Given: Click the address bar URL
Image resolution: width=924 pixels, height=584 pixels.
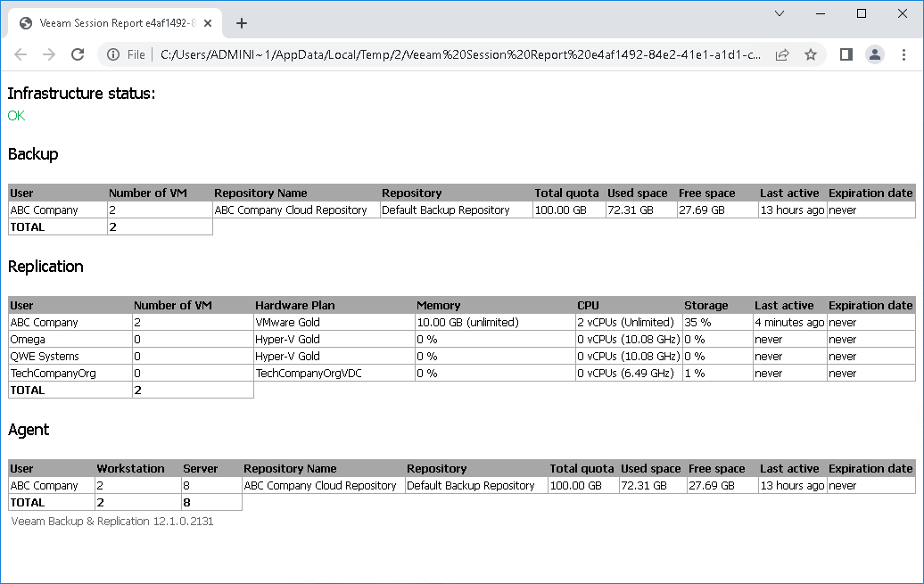Looking at the screenshot, I should coord(460,54).
